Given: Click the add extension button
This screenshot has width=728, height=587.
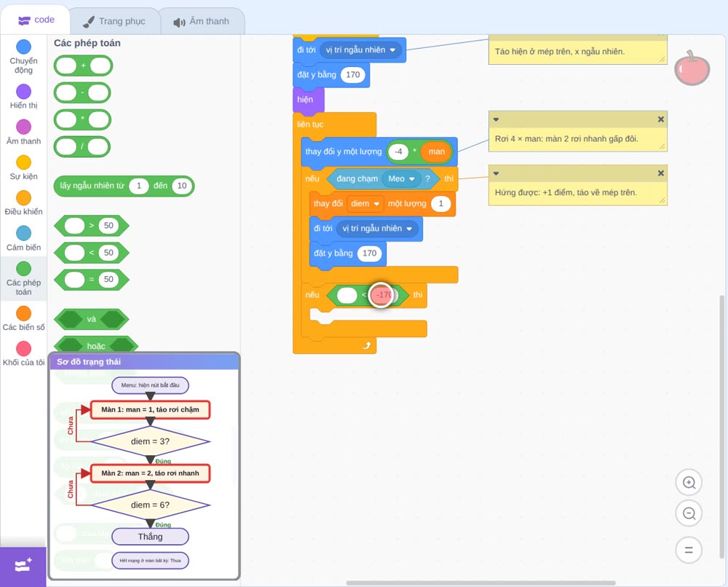Looking at the screenshot, I should [x=23, y=566].
